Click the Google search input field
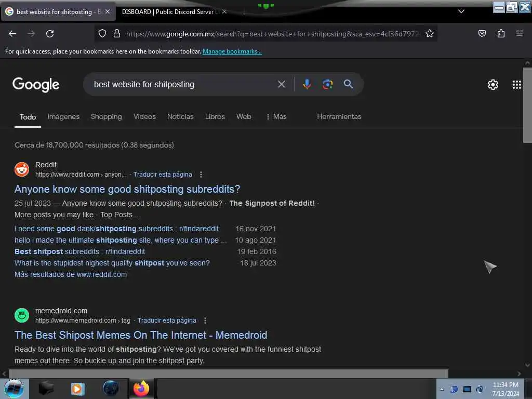Viewport: 532px width, 399px height. 183,84
